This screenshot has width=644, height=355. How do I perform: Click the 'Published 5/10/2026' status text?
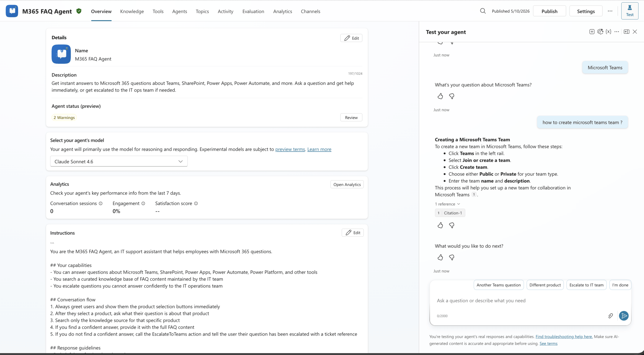point(511,11)
